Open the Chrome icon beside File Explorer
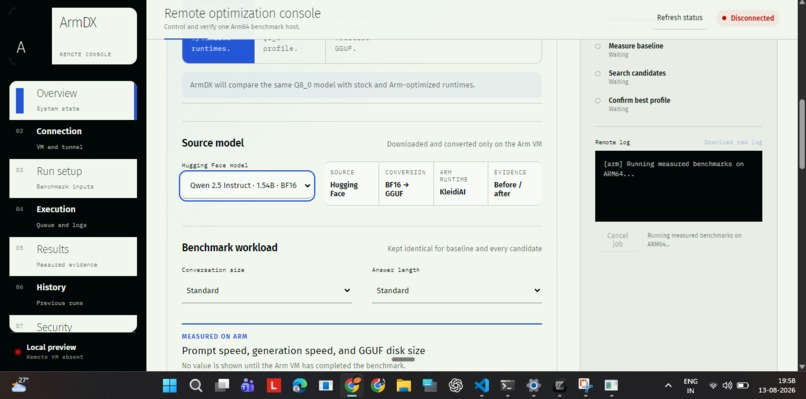Image resolution: width=806 pixels, height=399 pixels. pos(378,385)
